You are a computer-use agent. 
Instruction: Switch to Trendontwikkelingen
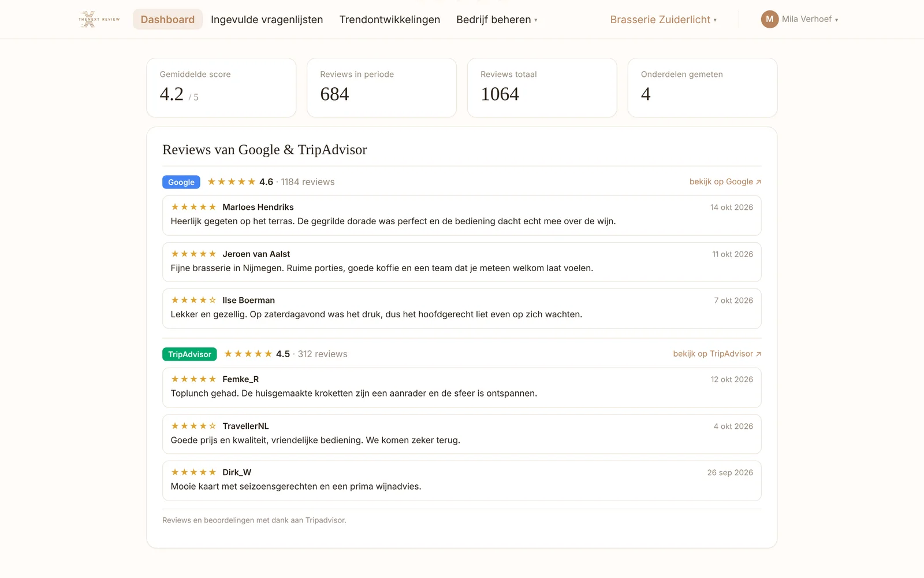click(390, 19)
